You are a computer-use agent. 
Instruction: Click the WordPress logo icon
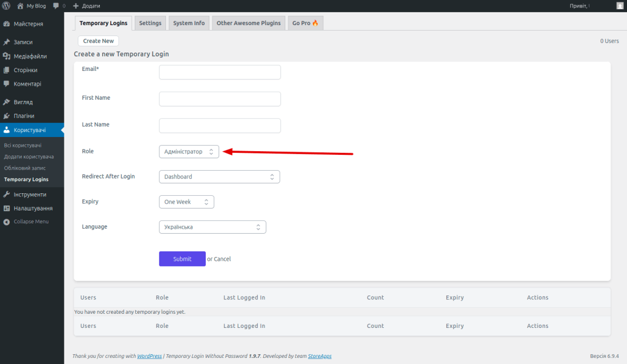(6, 6)
